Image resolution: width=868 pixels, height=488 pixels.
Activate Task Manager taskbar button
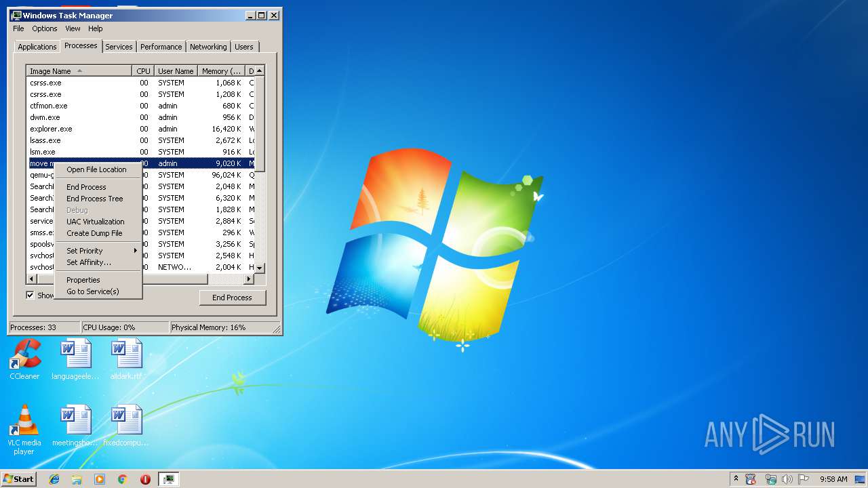tap(168, 479)
